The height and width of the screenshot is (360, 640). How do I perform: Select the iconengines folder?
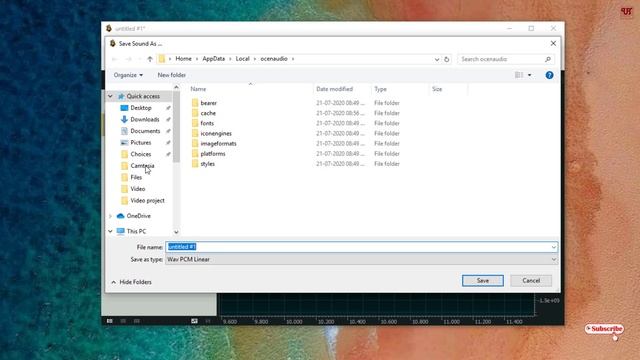[x=216, y=133]
